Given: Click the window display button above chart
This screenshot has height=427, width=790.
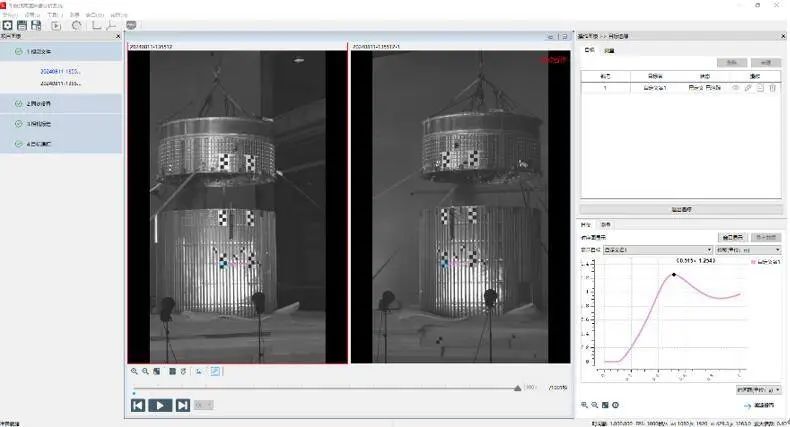Looking at the screenshot, I should pyautogui.click(x=733, y=237).
